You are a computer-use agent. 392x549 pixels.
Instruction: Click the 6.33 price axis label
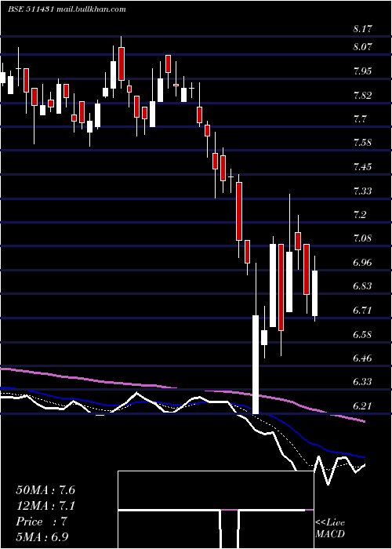click(362, 382)
